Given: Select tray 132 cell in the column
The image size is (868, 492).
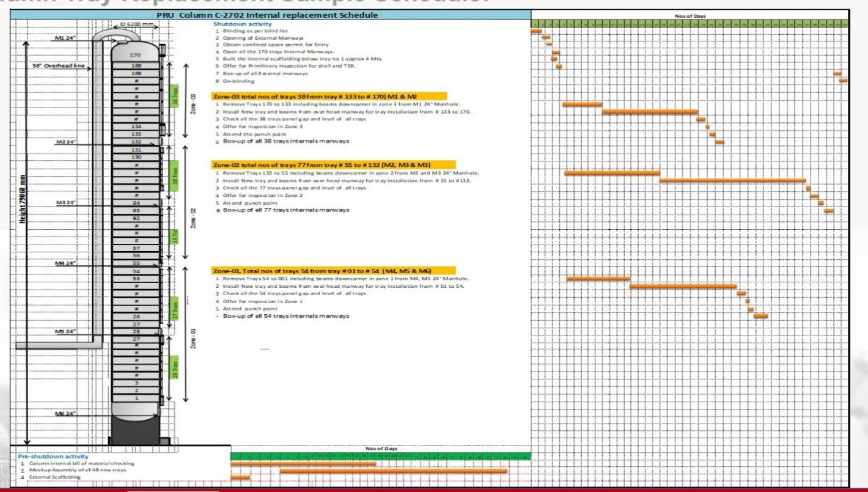Looking at the screenshot, I should click(x=136, y=142).
